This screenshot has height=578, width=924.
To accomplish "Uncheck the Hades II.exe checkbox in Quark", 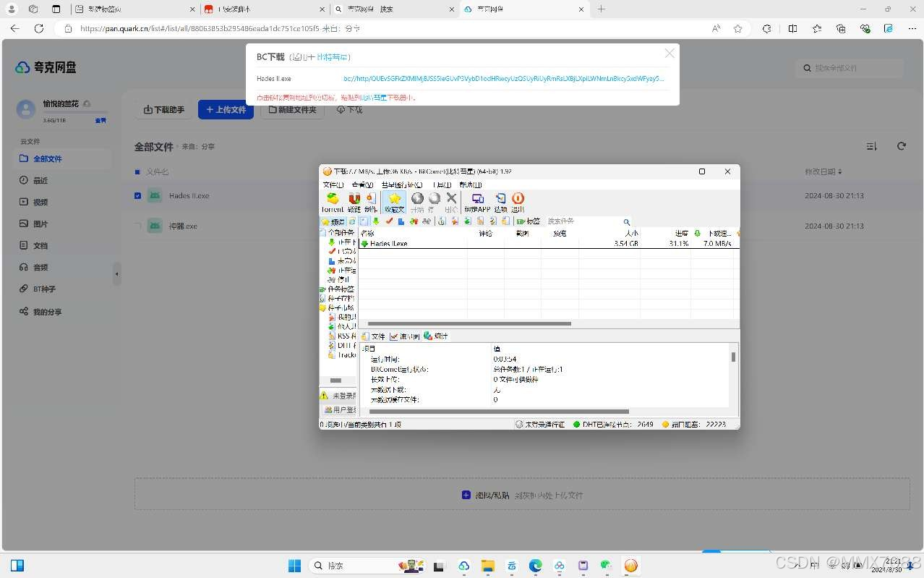I will 137,195.
